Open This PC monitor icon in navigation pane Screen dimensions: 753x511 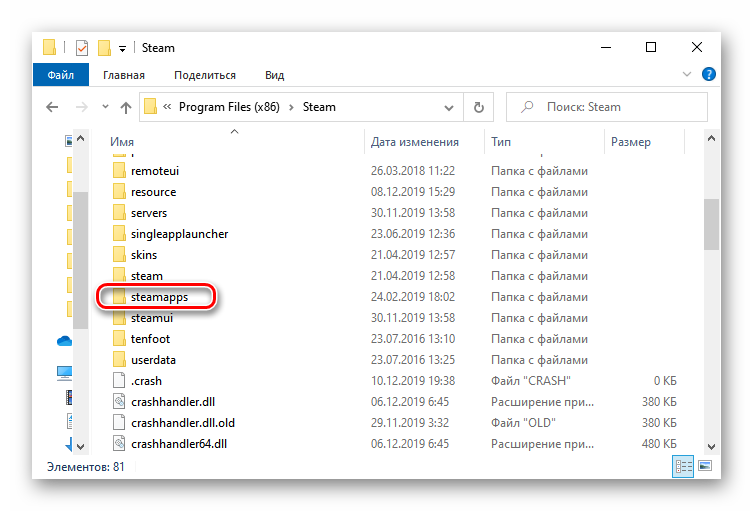[64, 373]
